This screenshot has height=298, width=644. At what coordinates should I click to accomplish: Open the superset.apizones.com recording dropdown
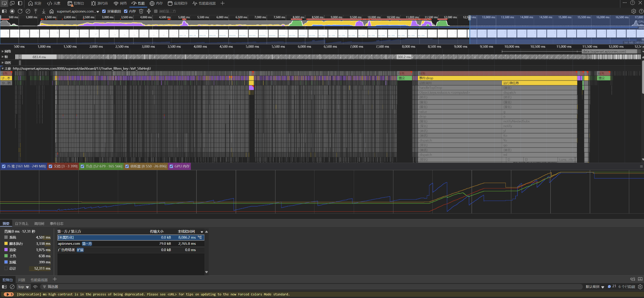click(x=78, y=11)
